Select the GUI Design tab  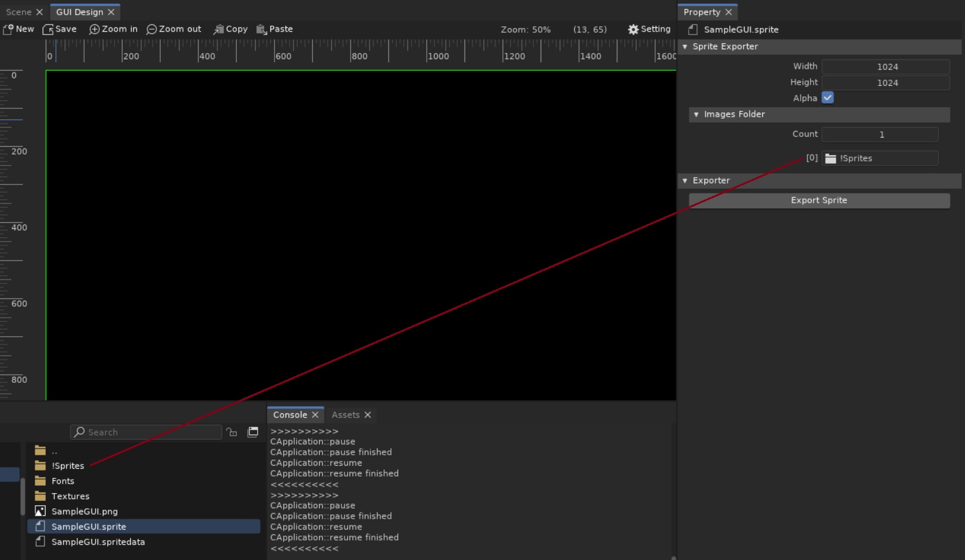[80, 12]
